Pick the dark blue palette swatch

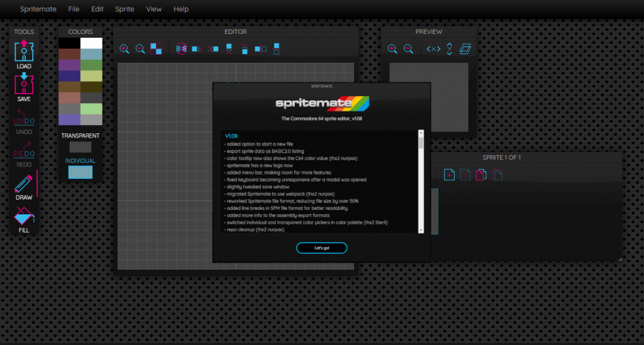coord(69,76)
